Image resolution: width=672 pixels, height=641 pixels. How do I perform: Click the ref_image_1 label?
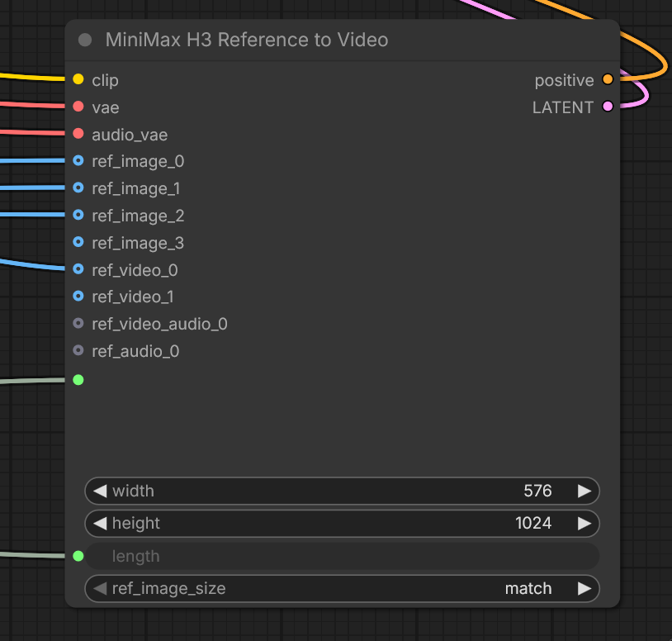point(136,189)
